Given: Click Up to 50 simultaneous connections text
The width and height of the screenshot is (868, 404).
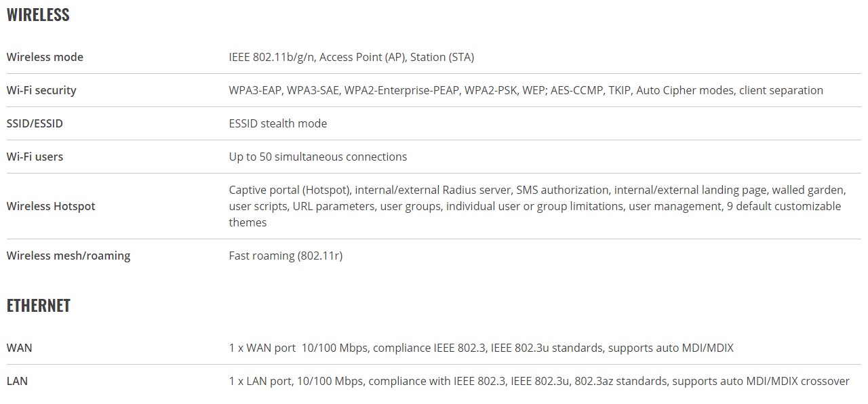Looking at the screenshot, I should click(318, 157).
